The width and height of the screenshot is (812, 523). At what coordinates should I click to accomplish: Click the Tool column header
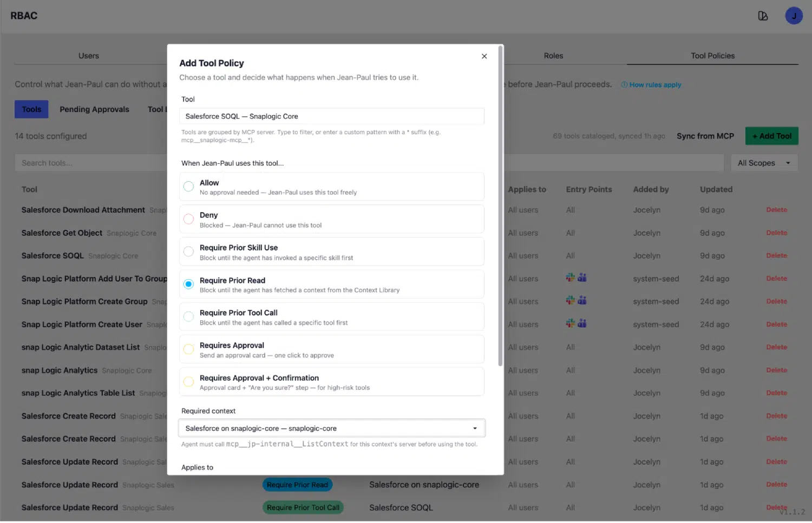click(x=29, y=189)
